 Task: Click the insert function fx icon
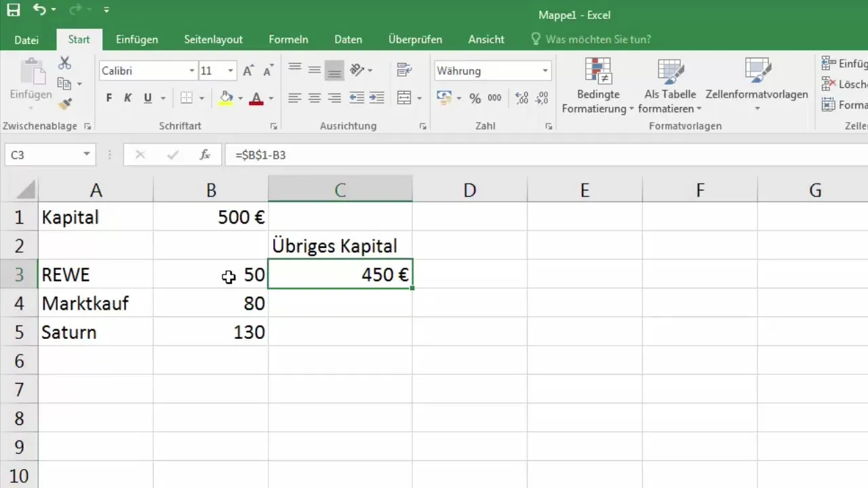205,155
